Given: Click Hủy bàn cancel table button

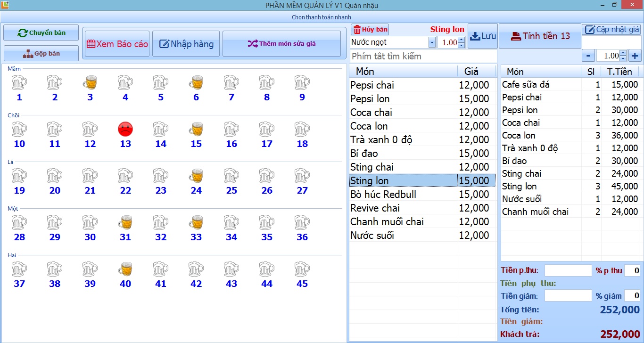Looking at the screenshot, I should (x=370, y=29).
